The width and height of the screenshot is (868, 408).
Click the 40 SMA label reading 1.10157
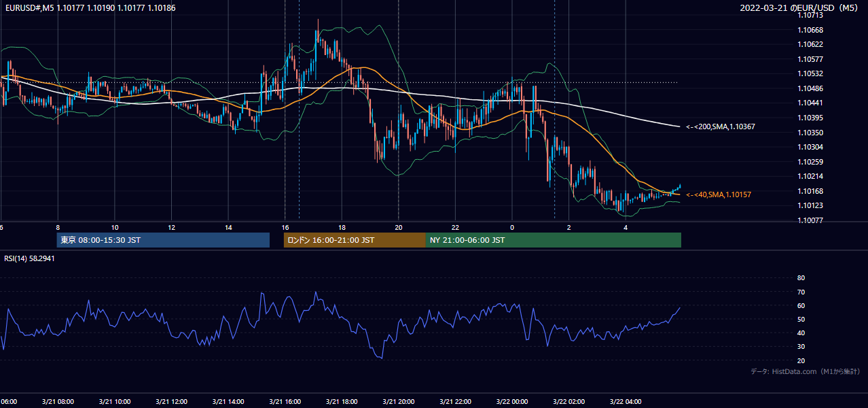click(719, 194)
